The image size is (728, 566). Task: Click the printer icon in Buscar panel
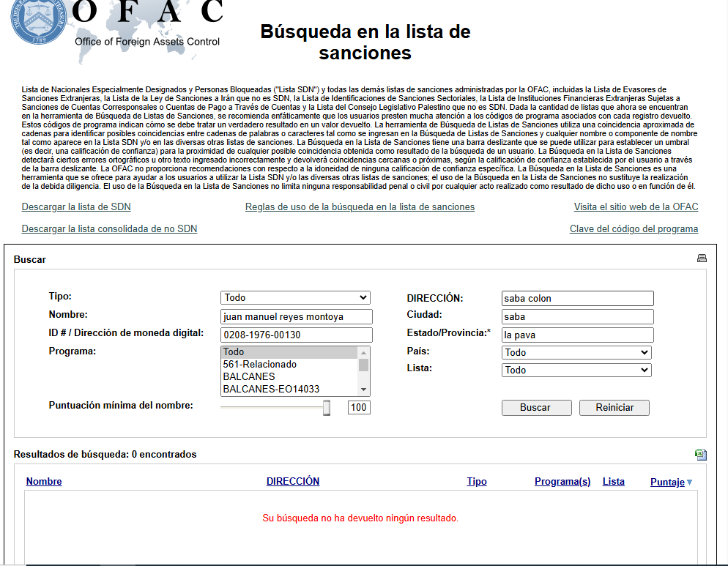point(702,258)
